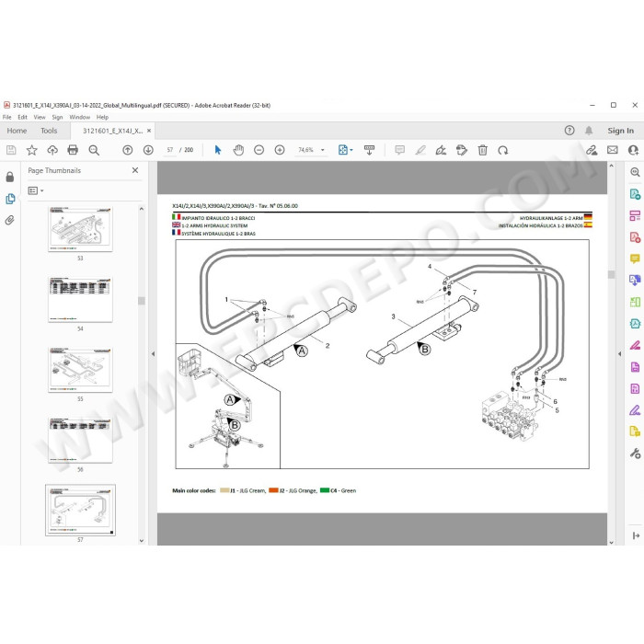Open thumbnails options menu dropdown
Viewport: 644px width, 644px height.
pyautogui.click(x=36, y=190)
